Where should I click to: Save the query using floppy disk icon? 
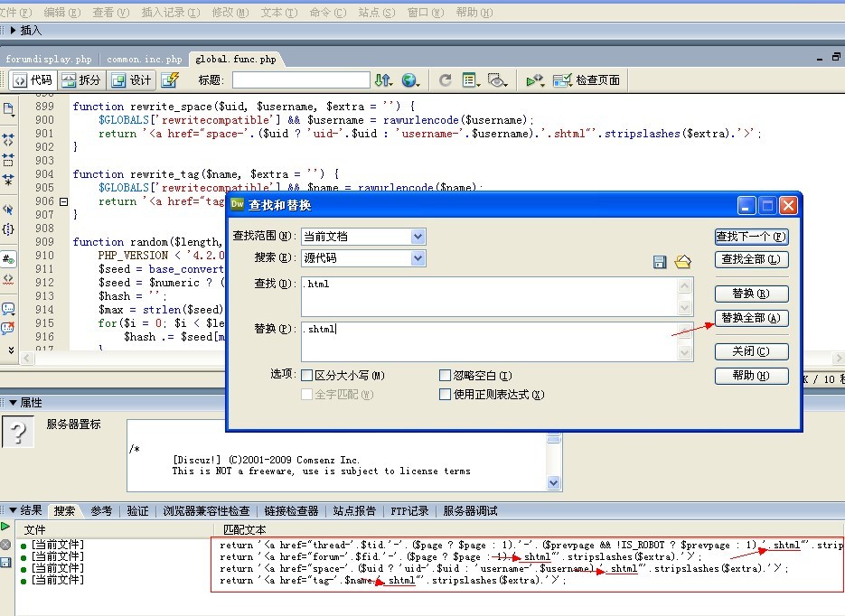(660, 262)
